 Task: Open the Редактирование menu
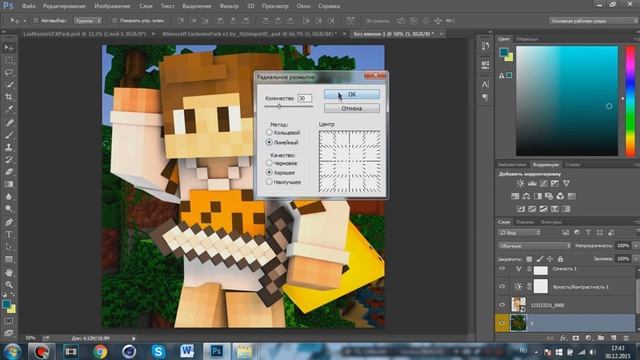coord(64,6)
